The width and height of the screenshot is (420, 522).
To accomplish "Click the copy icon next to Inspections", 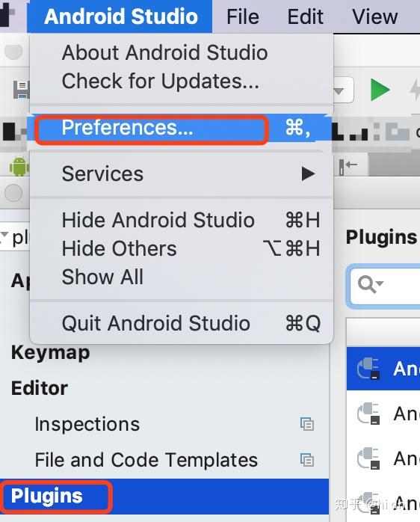I will [x=307, y=424].
